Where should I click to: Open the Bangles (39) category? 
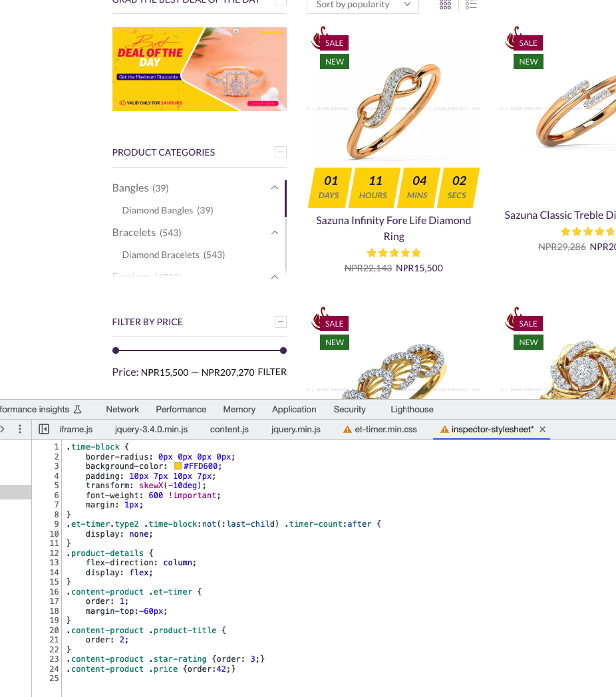pos(140,188)
